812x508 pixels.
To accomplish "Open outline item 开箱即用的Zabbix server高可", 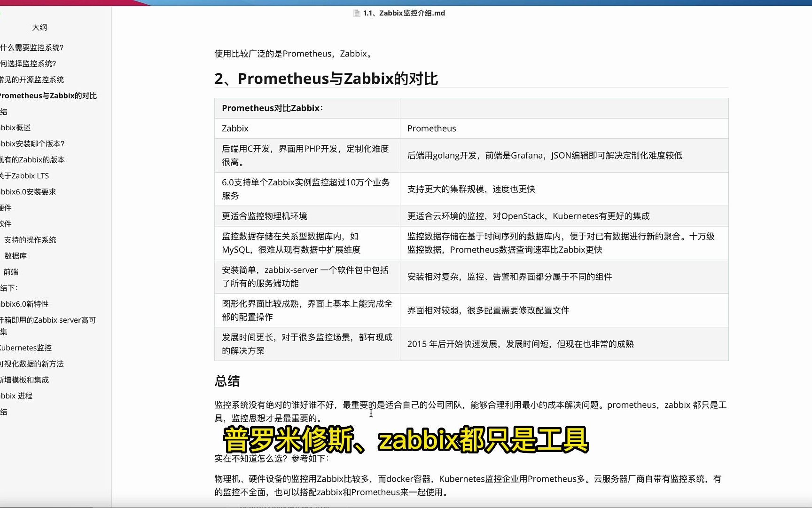I will coord(47,320).
